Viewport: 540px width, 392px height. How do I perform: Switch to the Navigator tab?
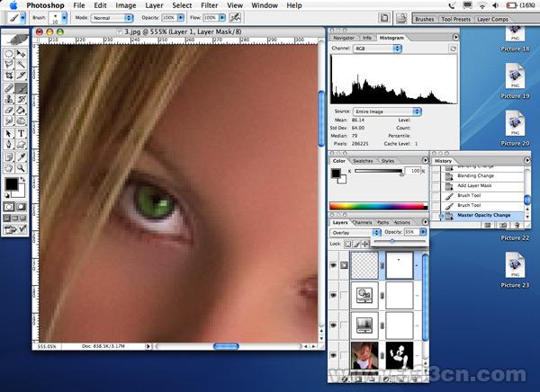[343, 39]
